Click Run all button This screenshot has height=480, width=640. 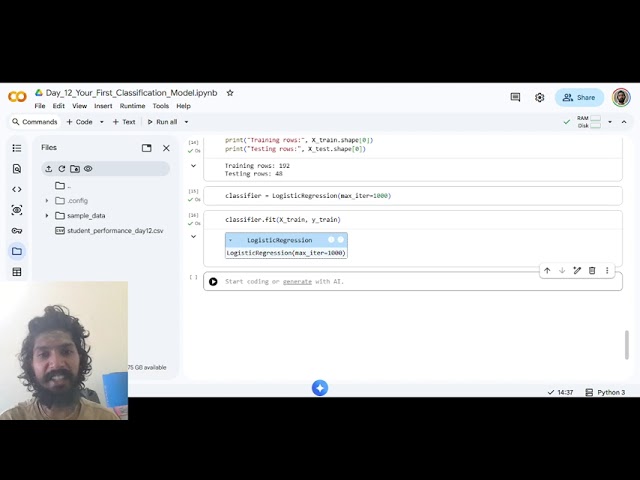coord(162,122)
